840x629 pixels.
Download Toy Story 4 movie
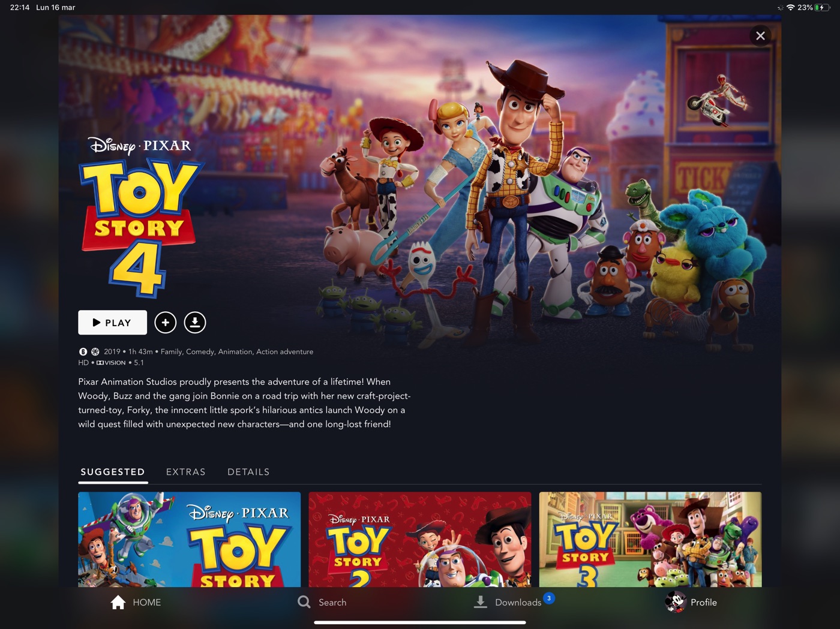194,323
